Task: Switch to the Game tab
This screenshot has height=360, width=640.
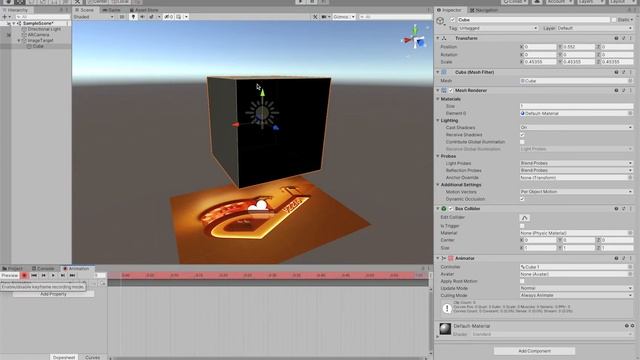Action: [x=111, y=10]
